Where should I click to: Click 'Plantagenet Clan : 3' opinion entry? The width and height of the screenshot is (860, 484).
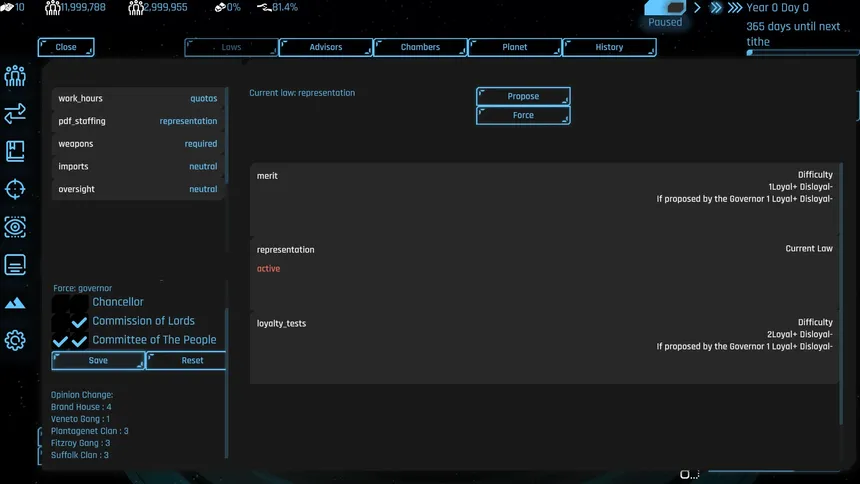click(x=89, y=431)
